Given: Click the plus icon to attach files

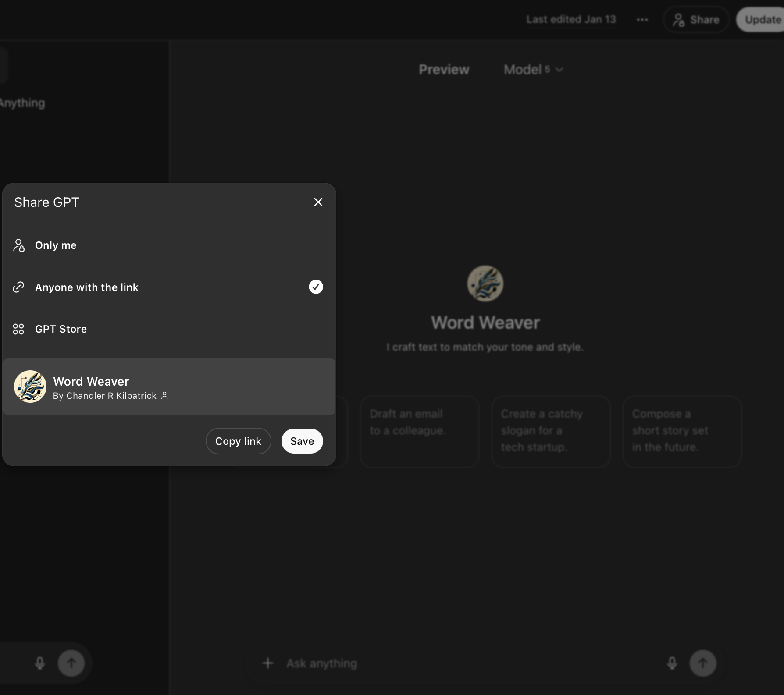Looking at the screenshot, I should [x=268, y=663].
